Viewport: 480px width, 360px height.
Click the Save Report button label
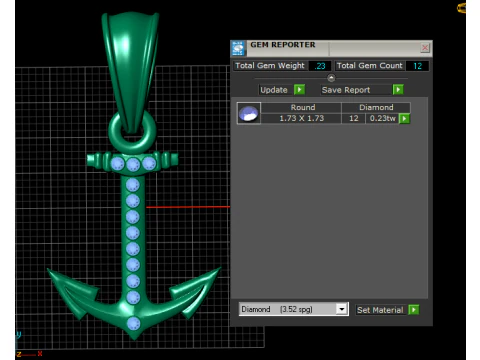pos(346,90)
